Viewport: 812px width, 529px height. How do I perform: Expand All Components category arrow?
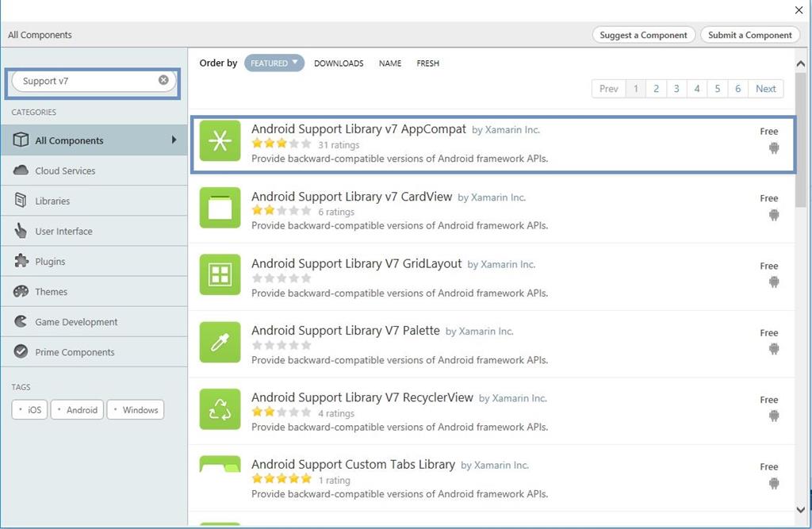[174, 140]
